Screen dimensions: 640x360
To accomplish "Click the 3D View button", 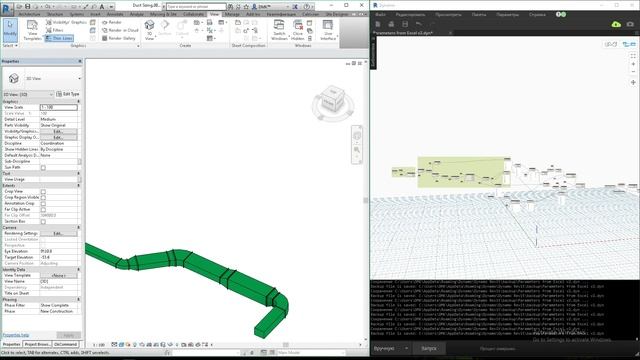I will tap(149, 30).
